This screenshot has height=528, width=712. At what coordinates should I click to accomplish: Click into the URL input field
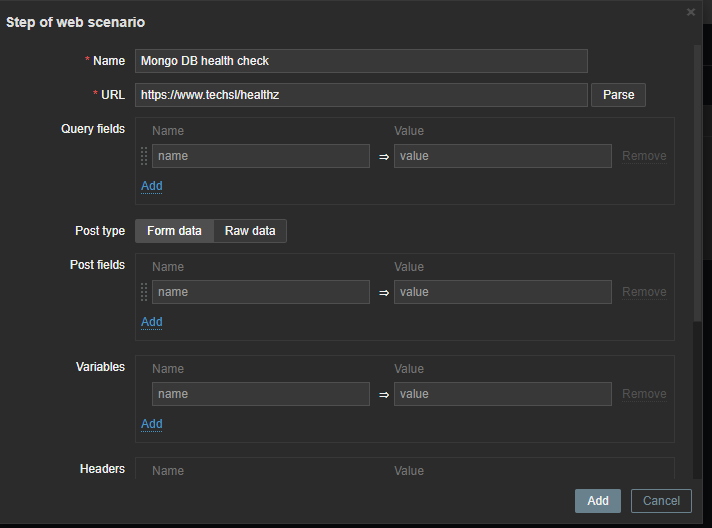pyautogui.click(x=361, y=95)
